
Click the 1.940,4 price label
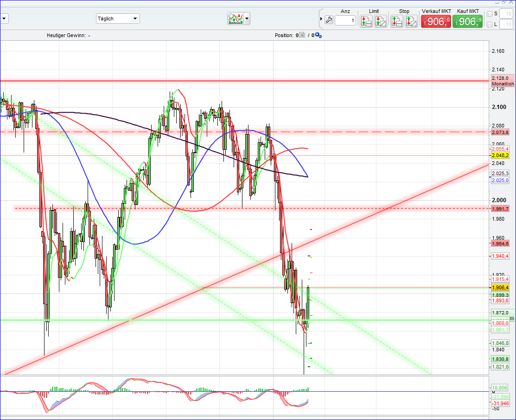pos(500,256)
